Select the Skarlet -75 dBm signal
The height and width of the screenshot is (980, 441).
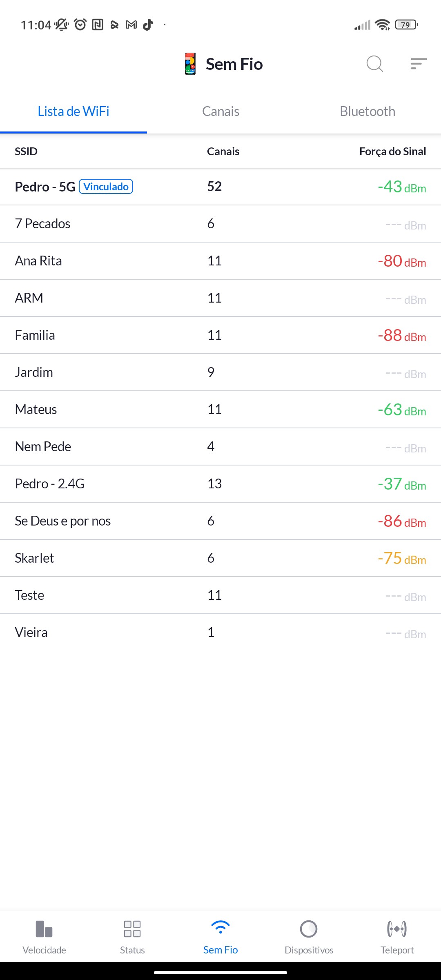pos(402,558)
